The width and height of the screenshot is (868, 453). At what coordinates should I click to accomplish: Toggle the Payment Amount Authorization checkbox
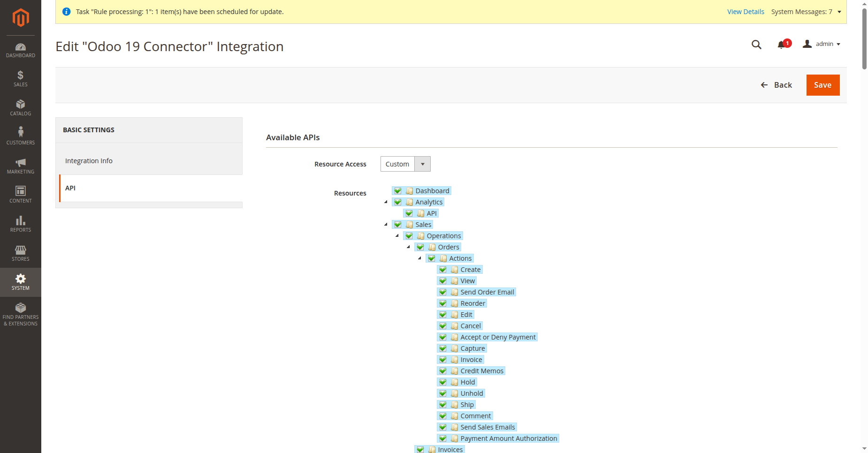click(x=443, y=438)
